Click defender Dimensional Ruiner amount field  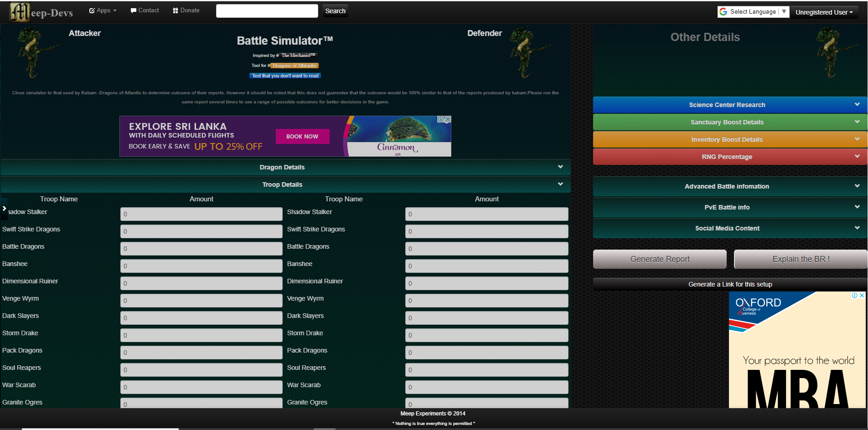click(x=486, y=283)
